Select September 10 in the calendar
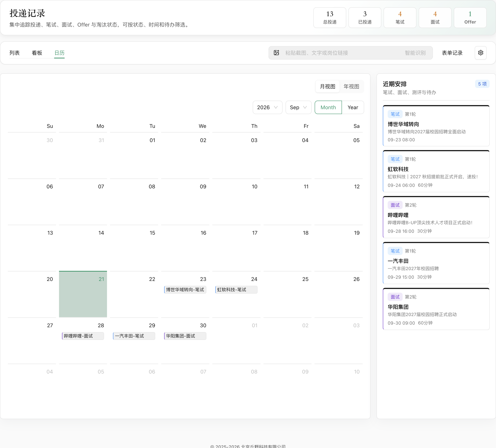This screenshot has height=448, width=496. coord(236,201)
